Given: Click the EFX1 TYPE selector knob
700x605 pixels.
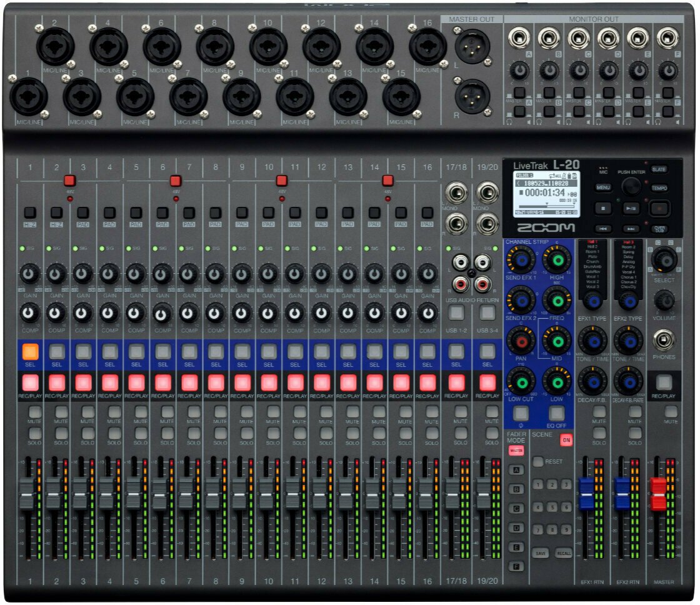Looking at the screenshot, I should point(592,302).
